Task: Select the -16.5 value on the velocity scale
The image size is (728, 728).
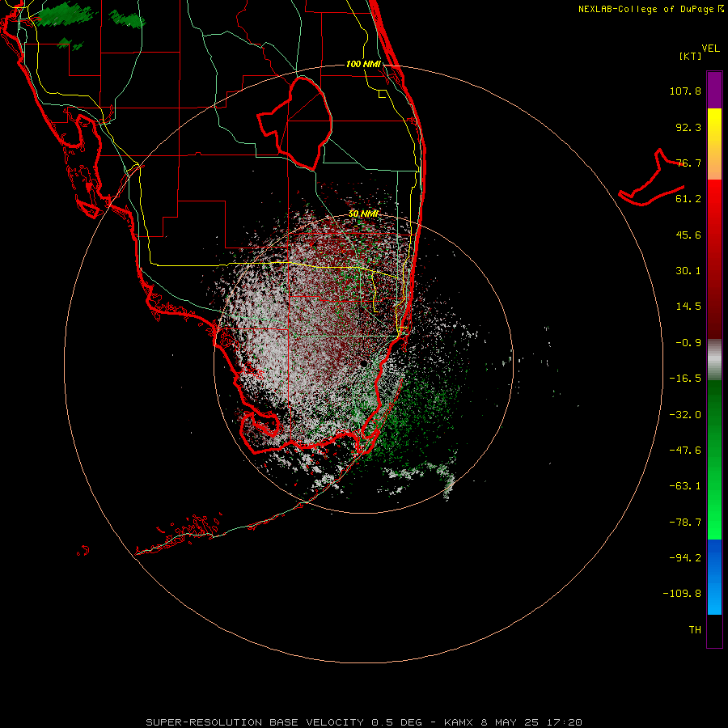Action: coord(685,379)
